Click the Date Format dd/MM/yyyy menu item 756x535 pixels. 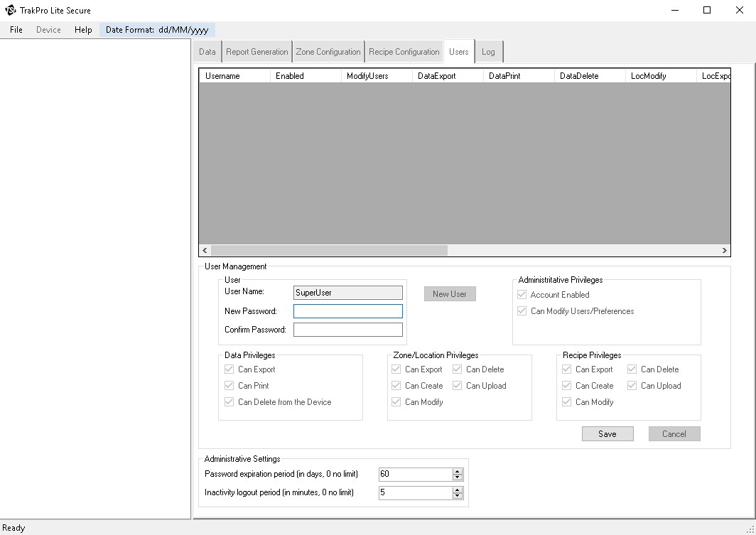pos(157,30)
